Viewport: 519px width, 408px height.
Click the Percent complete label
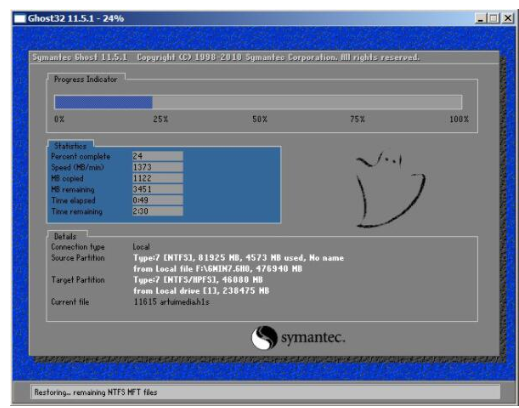pyautogui.click(x=81, y=156)
